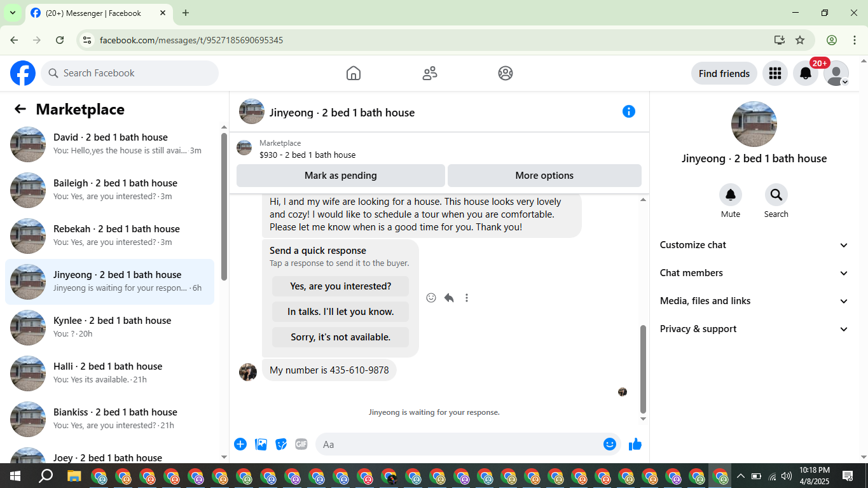The height and width of the screenshot is (488, 868).
Task: Click the back arrow beside Marketplace
Action: click(x=20, y=109)
